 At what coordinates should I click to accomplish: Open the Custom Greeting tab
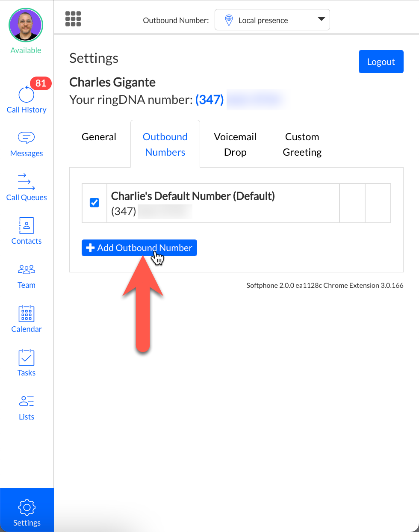click(302, 144)
